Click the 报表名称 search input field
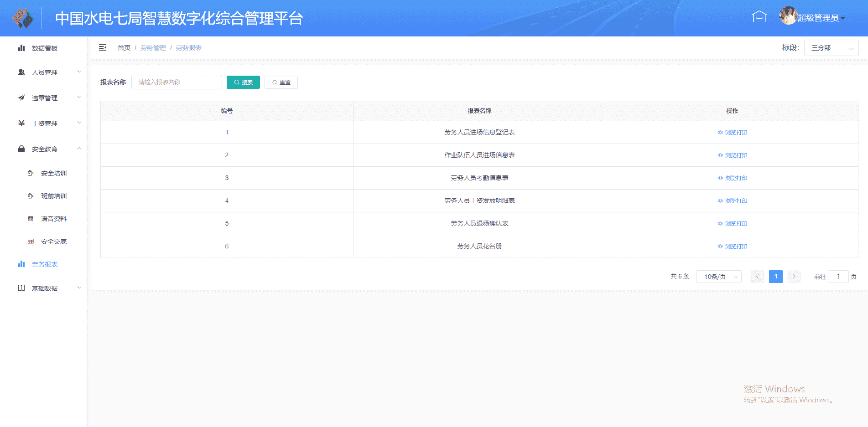The image size is (868, 427). (177, 82)
